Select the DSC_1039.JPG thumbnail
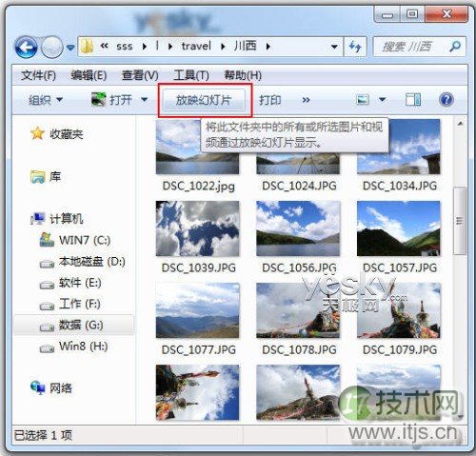 (x=197, y=228)
